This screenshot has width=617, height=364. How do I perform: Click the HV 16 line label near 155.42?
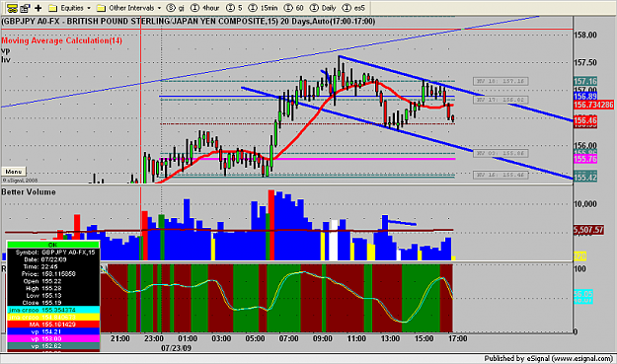tap(501, 175)
